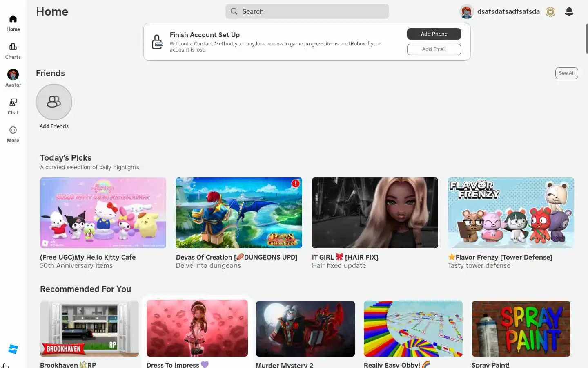Open the Avatar sidebar icon
The height and width of the screenshot is (368, 588).
(x=13, y=74)
